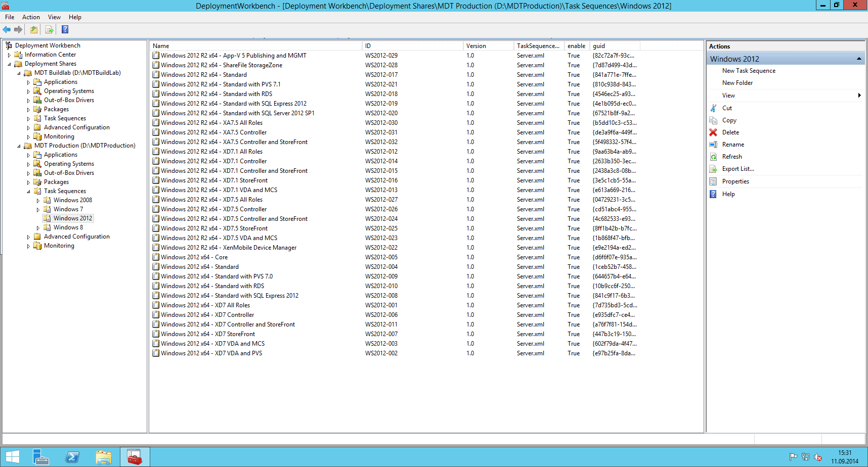868x467 pixels.
Task: Click the Cut scissors icon
Action: [x=713, y=108]
